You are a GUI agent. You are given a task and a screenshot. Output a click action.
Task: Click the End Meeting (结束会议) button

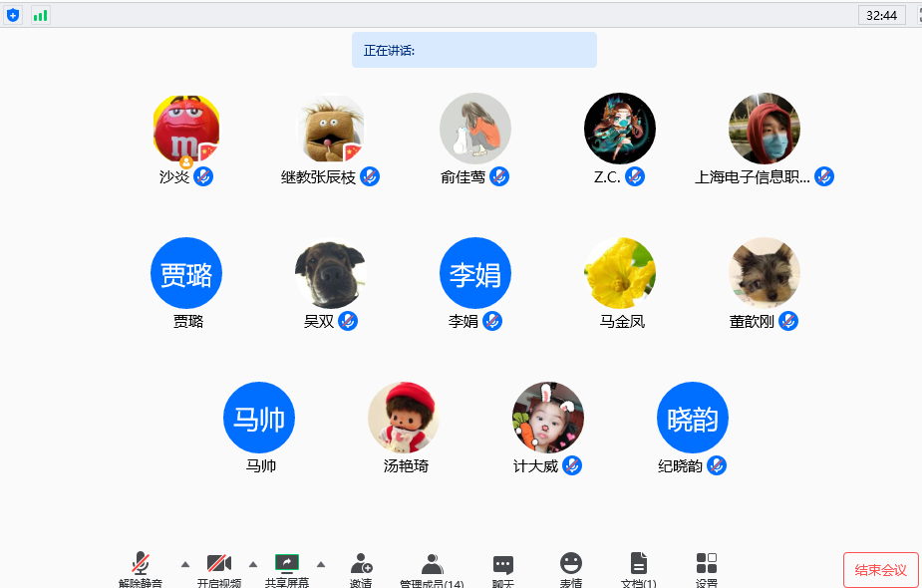tap(880, 570)
